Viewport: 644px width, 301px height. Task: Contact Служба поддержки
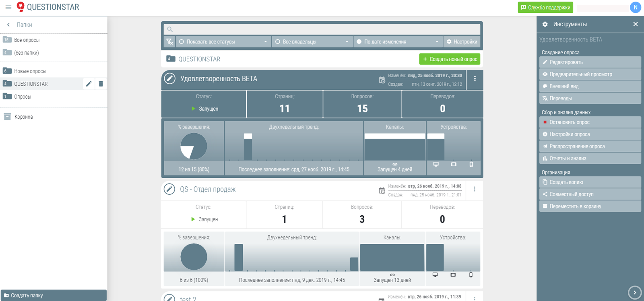545,7
